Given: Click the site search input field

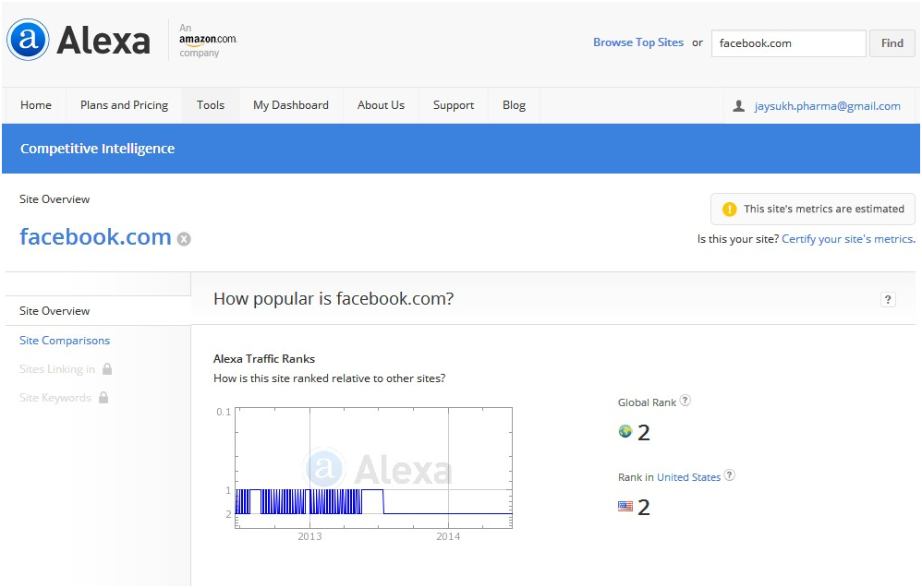Looking at the screenshot, I should [788, 43].
